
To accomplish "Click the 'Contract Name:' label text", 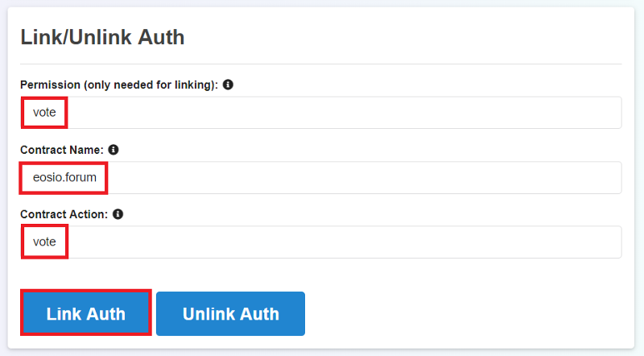I will [x=62, y=150].
